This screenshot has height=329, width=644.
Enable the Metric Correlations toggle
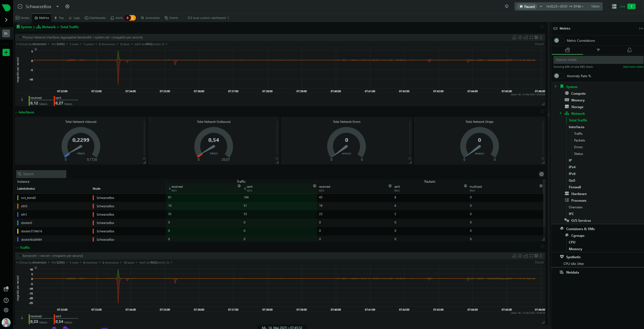tap(559, 41)
